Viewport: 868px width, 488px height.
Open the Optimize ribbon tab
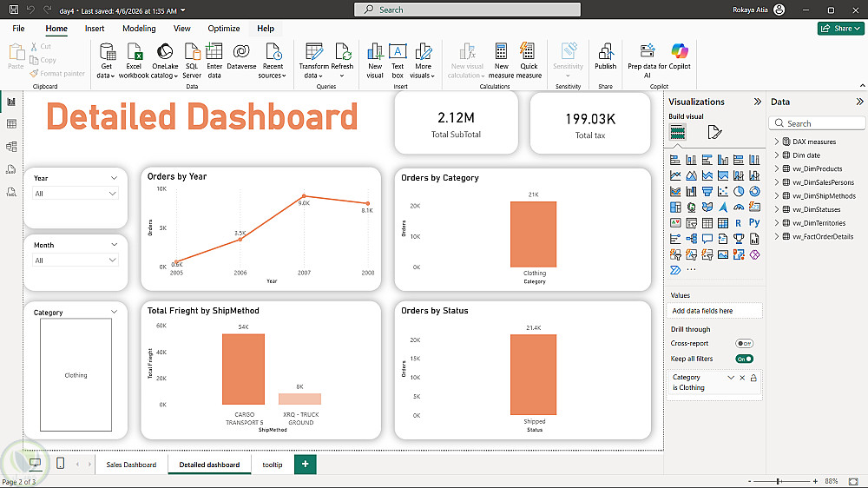pos(224,29)
